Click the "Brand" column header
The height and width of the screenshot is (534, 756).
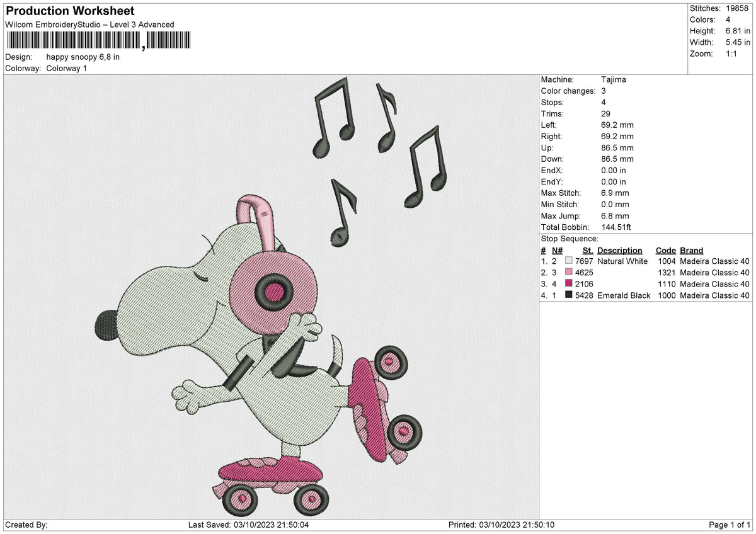[x=692, y=250]
